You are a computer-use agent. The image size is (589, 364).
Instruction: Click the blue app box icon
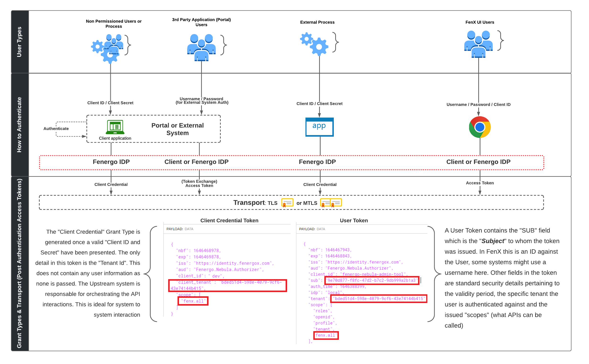(319, 127)
